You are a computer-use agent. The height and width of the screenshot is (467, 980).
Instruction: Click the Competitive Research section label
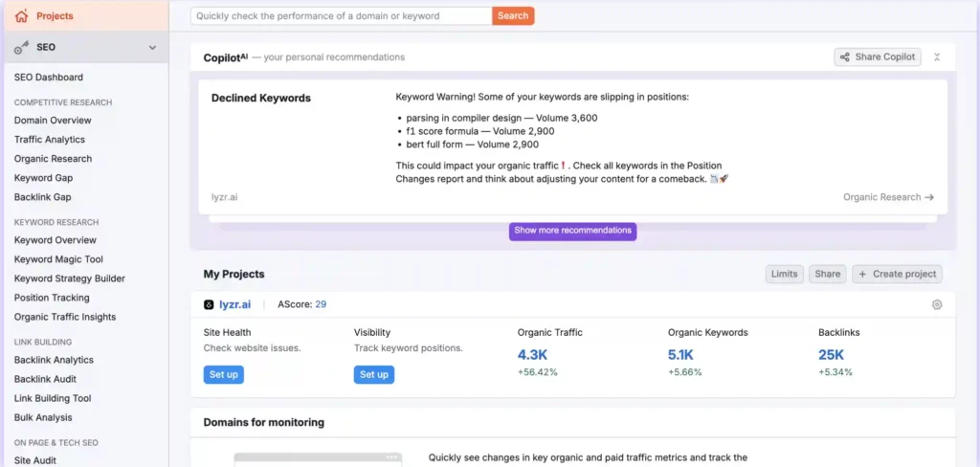click(x=63, y=102)
